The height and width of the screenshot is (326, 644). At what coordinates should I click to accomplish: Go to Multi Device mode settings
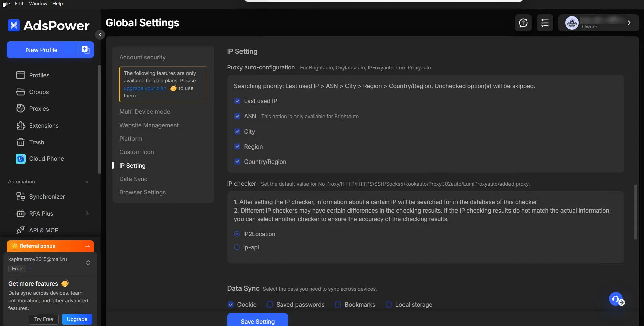click(x=145, y=112)
